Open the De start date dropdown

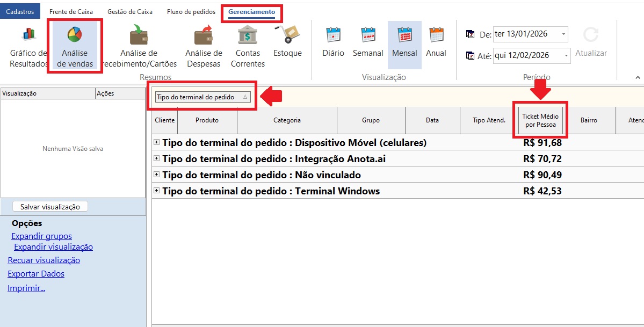click(563, 34)
